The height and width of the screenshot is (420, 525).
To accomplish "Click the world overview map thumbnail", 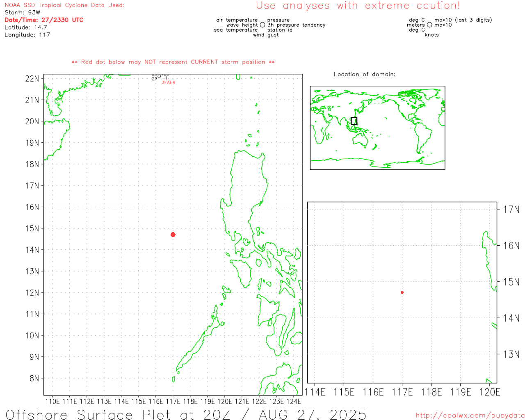I will click(x=377, y=128).
